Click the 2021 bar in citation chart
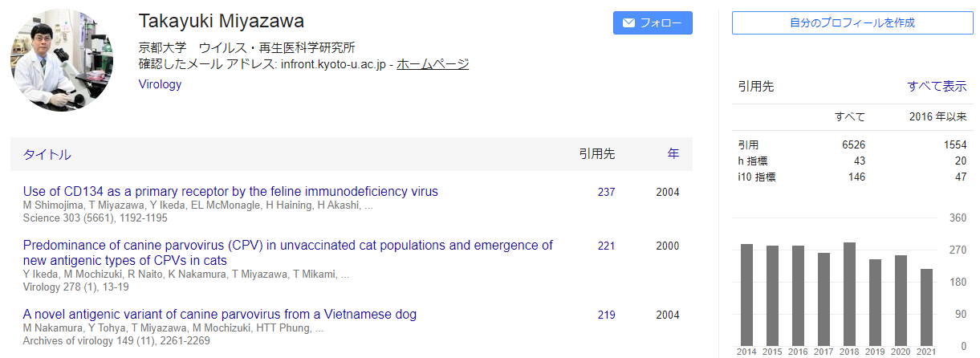980x358 pixels. [x=926, y=307]
